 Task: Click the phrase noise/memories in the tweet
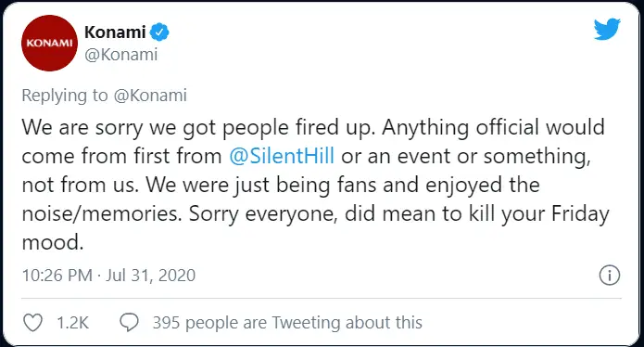click(102, 213)
